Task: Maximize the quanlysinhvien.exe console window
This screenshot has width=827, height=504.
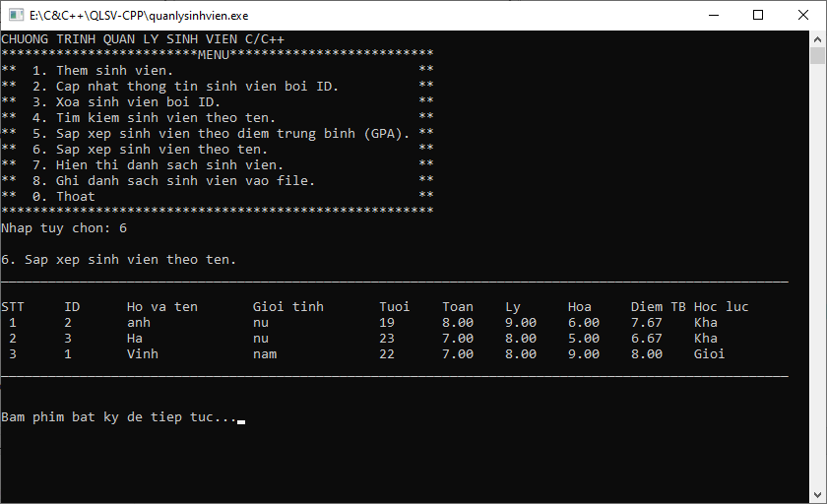Action: click(x=758, y=16)
